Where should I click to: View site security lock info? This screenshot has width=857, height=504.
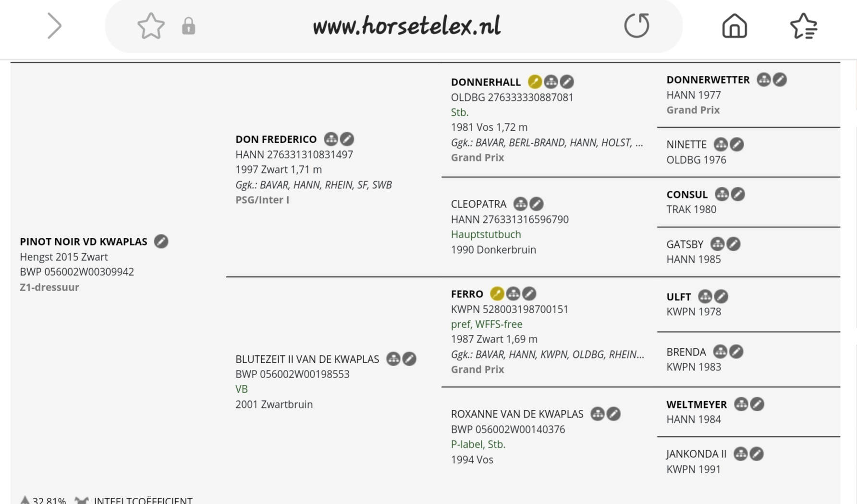188,26
